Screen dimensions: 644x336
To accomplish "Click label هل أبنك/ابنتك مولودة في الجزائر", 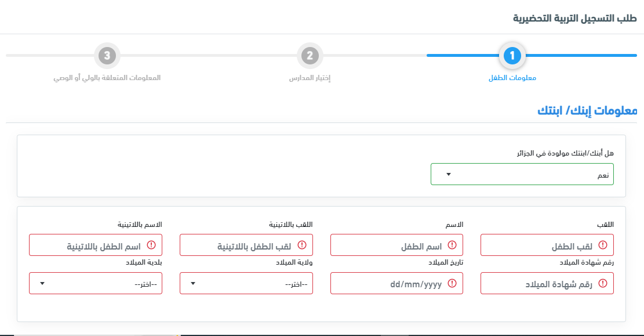I will coord(565,153).
